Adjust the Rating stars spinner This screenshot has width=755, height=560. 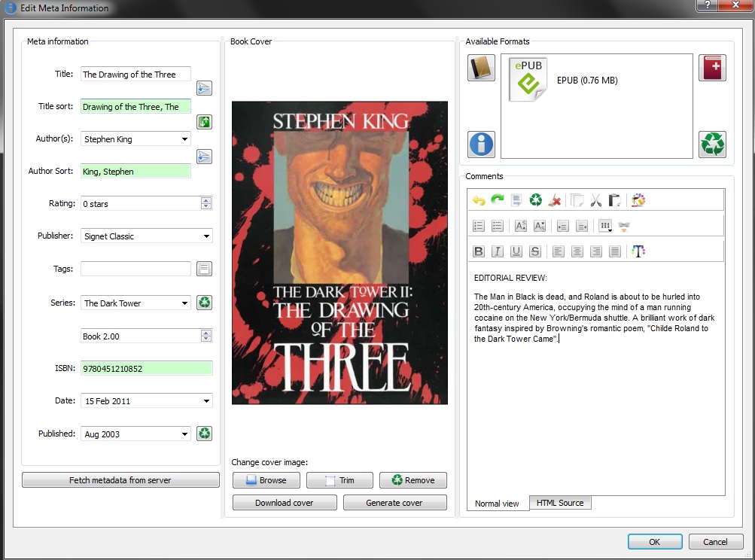tap(206, 203)
